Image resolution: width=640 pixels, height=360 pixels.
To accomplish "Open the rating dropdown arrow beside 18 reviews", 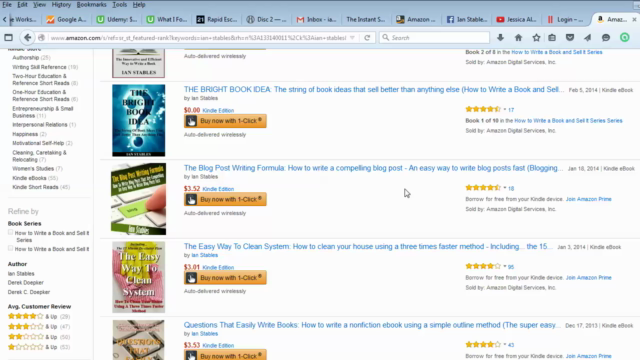I will (x=505, y=188).
